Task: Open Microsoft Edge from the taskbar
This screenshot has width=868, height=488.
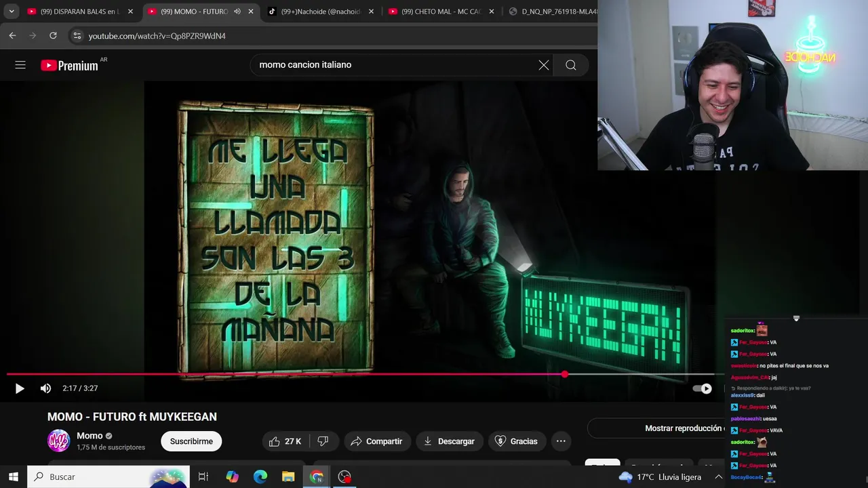Action: click(x=260, y=477)
